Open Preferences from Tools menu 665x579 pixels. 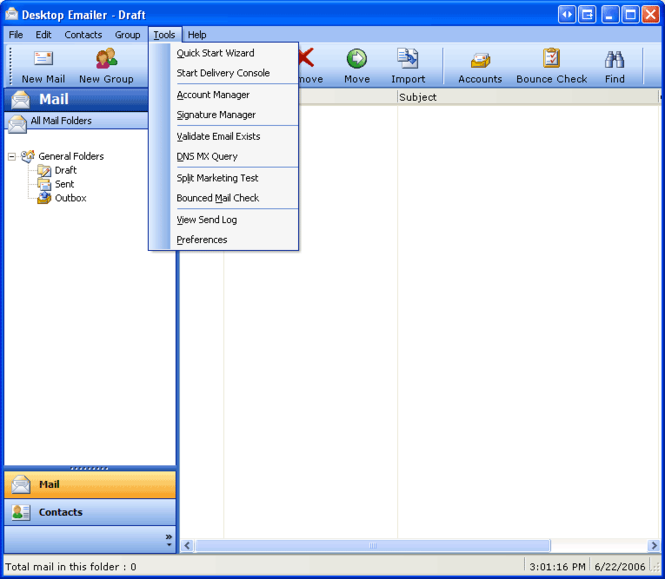click(224, 239)
